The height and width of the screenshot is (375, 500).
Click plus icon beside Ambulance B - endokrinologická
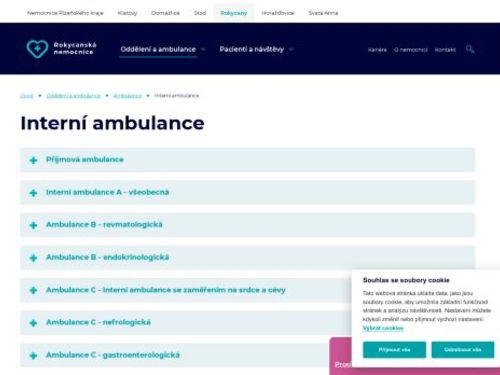pyautogui.click(x=33, y=258)
